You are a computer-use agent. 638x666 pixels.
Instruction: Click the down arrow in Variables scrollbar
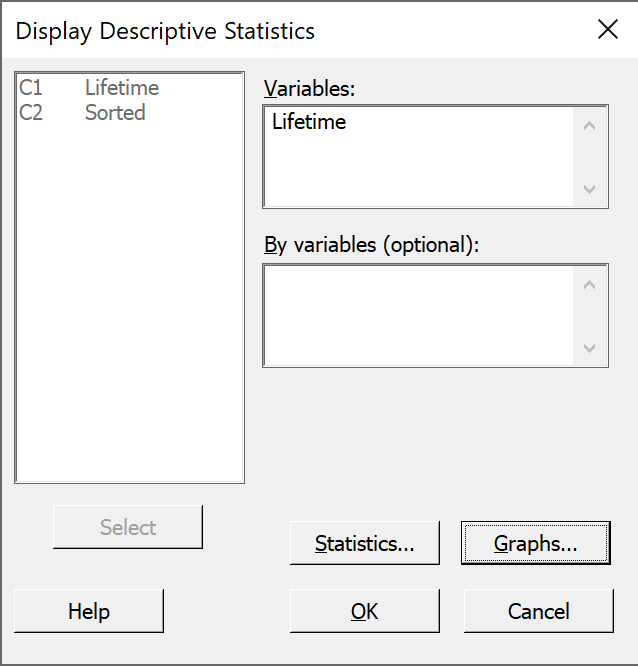pyautogui.click(x=590, y=189)
